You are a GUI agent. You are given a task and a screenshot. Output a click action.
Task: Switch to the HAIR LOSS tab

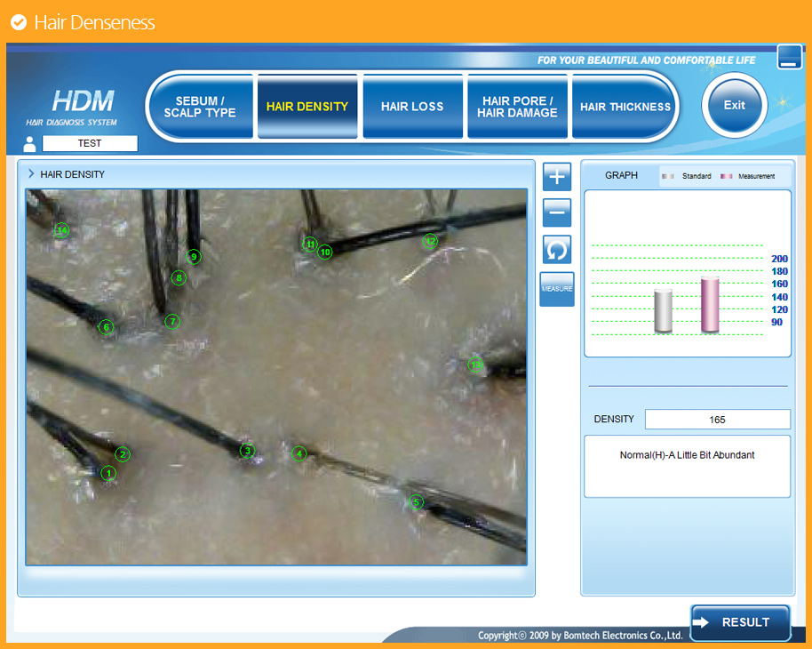pos(412,107)
